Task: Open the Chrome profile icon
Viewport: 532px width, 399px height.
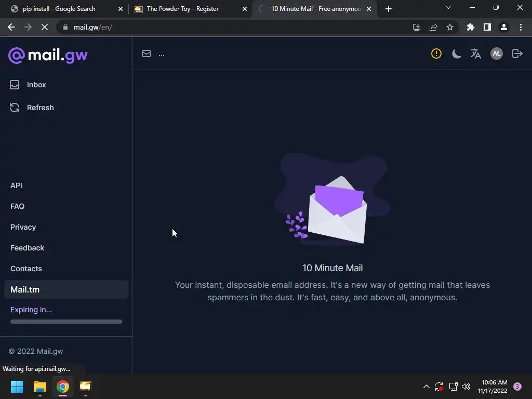Action: tap(504, 27)
